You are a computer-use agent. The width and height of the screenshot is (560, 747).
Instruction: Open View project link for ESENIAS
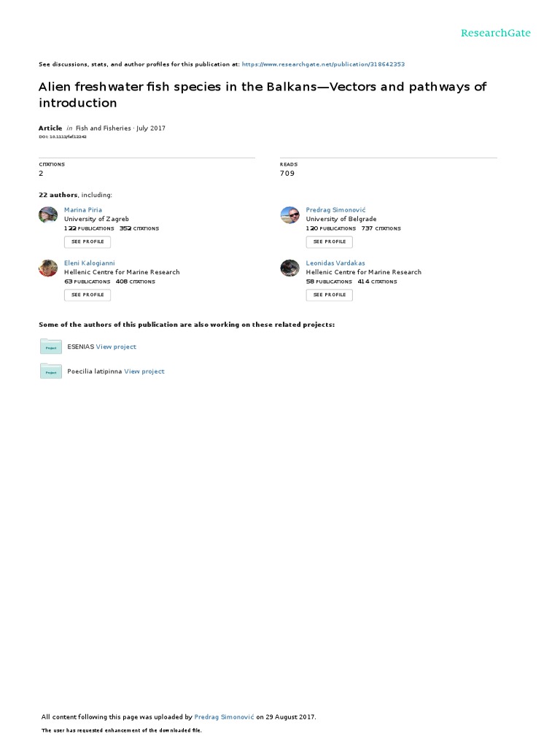coord(116,347)
